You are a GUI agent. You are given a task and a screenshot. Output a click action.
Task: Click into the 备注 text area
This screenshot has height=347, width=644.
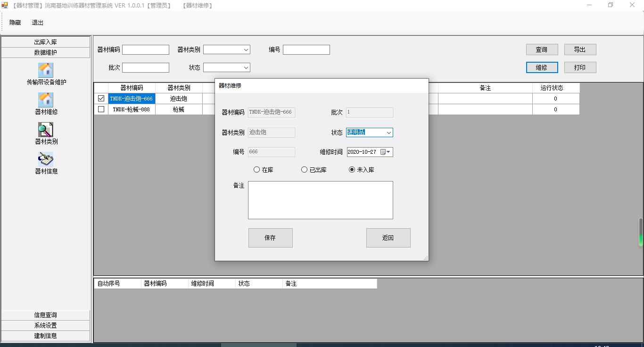click(x=320, y=200)
